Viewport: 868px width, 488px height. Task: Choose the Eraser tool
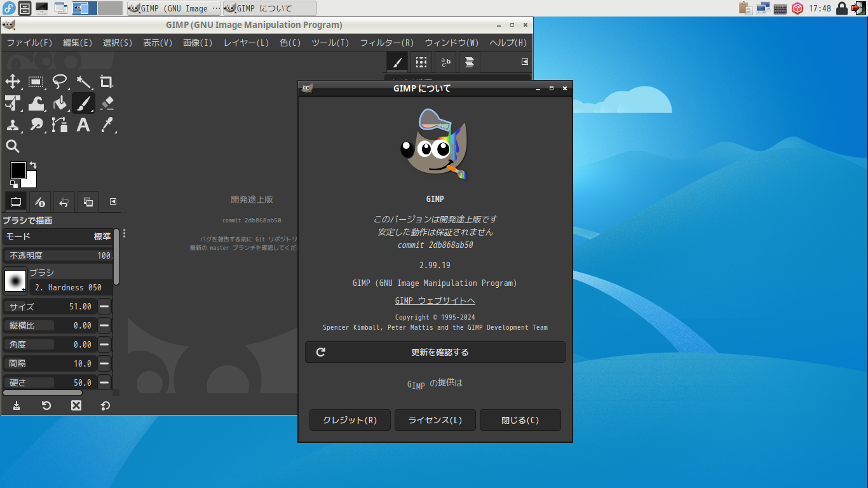[107, 103]
